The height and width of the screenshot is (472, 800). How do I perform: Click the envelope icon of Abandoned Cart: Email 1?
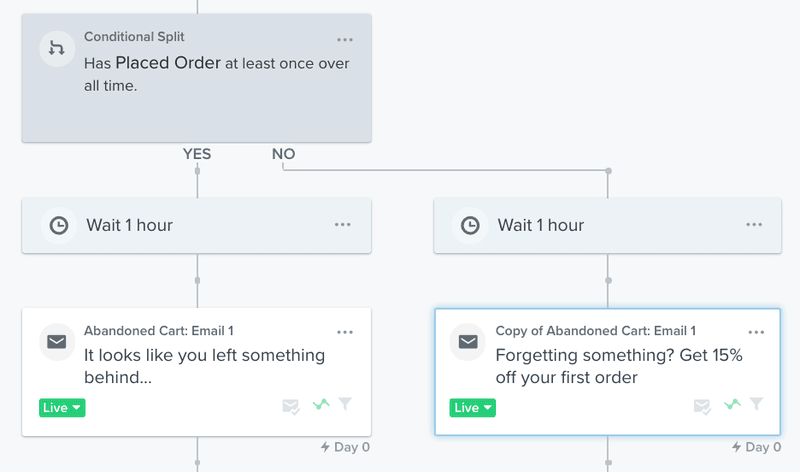[57, 342]
